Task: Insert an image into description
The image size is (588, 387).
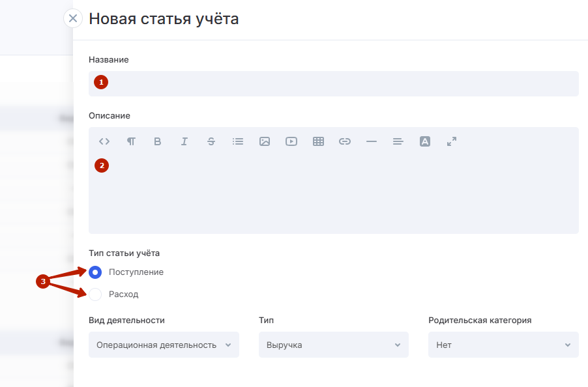Action: click(x=265, y=141)
